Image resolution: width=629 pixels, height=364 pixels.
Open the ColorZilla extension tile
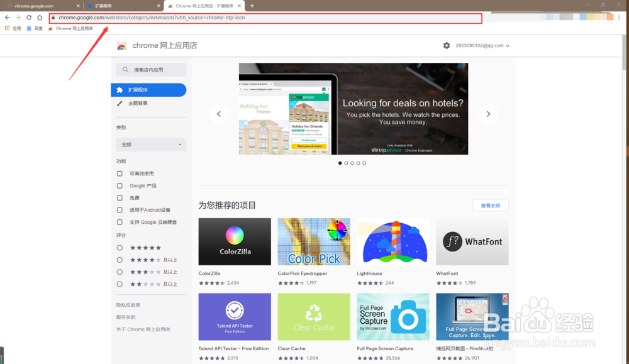[235, 242]
